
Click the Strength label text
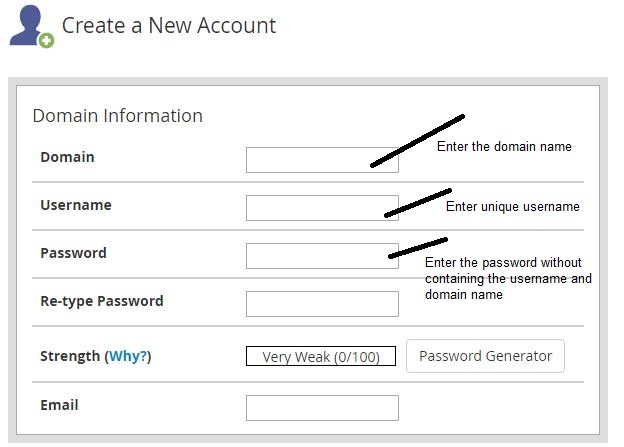[70, 356]
